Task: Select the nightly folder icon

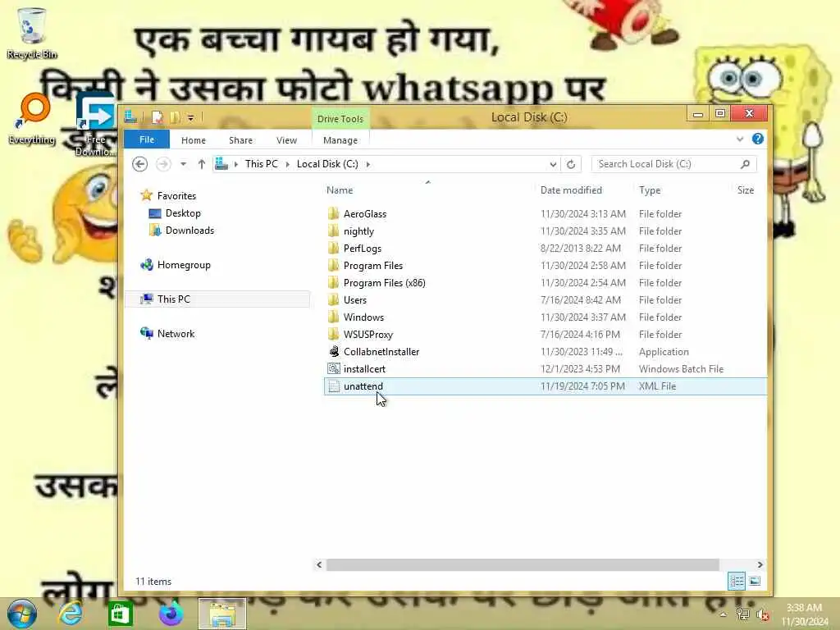Action: (334, 231)
